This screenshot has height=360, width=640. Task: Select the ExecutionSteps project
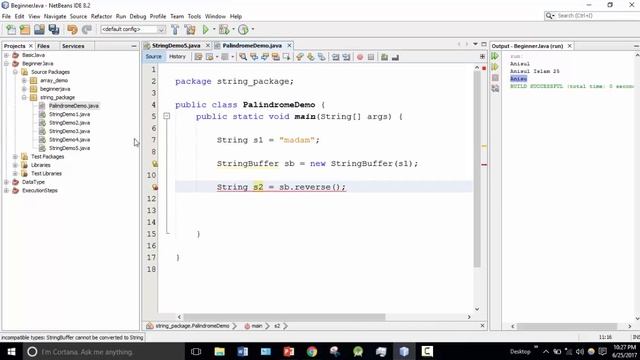coord(40,190)
